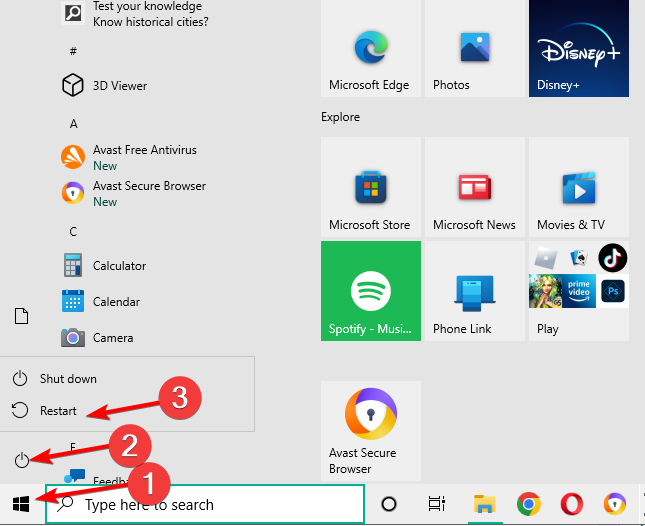Open Task View on taskbar
Screen dimensions: 645x526
pyautogui.click(x=436, y=504)
